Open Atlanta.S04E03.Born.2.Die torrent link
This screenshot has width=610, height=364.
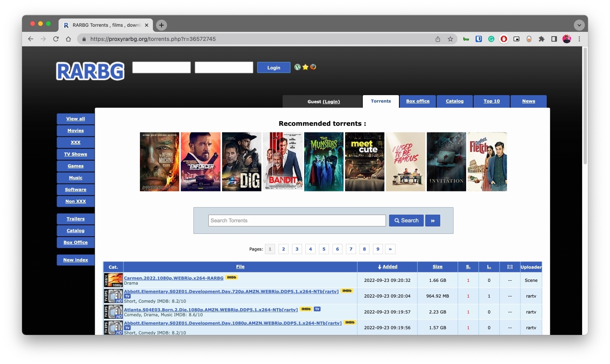click(x=211, y=310)
